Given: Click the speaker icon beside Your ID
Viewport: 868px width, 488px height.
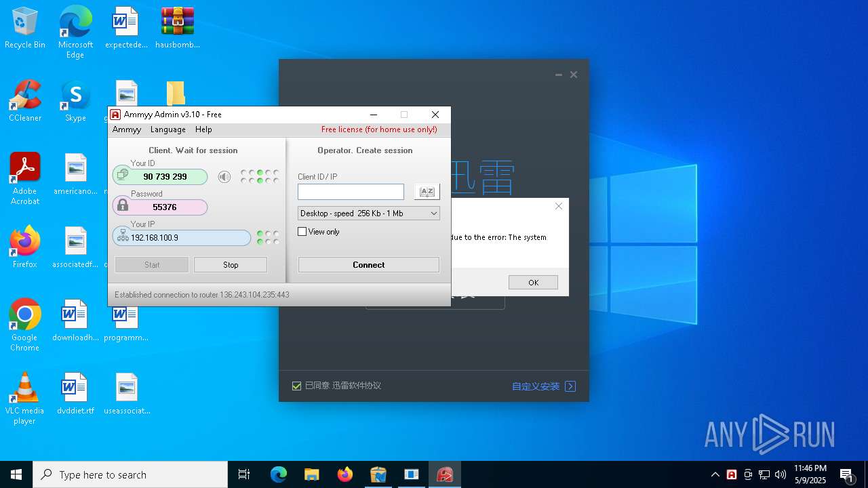Looking at the screenshot, I should coord(224,177).
